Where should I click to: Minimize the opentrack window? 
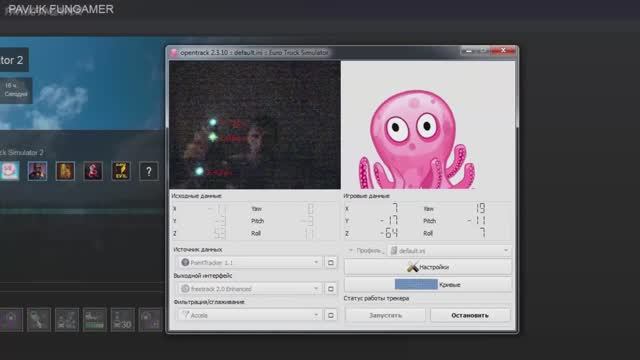(x=469, y=51)
